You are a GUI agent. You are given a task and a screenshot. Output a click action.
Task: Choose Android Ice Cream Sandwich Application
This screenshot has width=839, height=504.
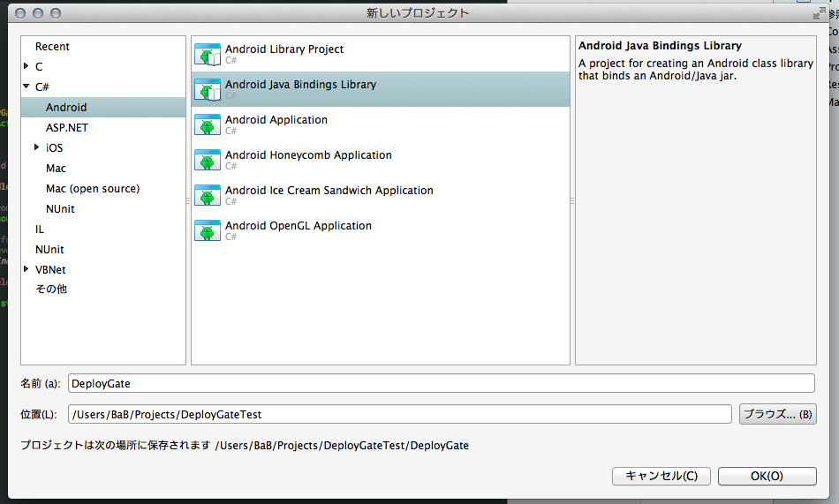pyautogui.click(x=329, y=191)
